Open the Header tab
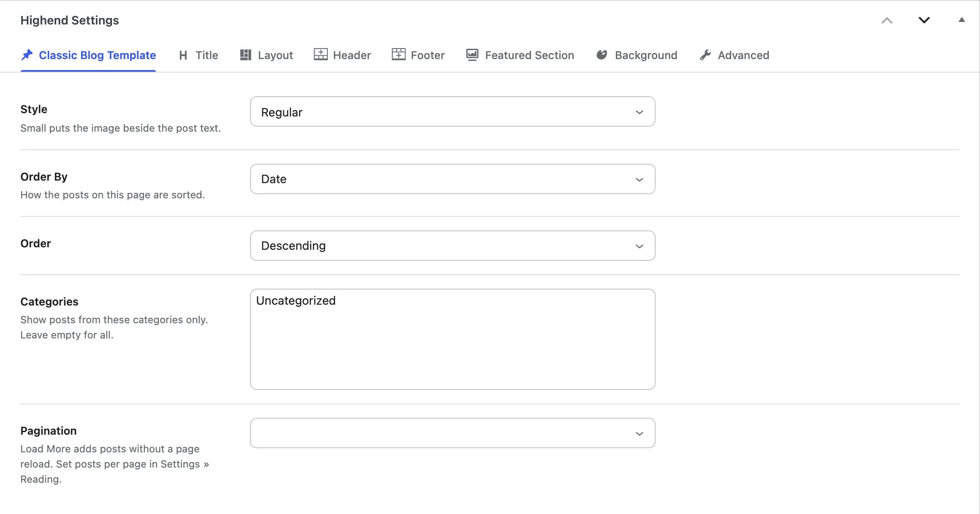 (x=342, y=55)
